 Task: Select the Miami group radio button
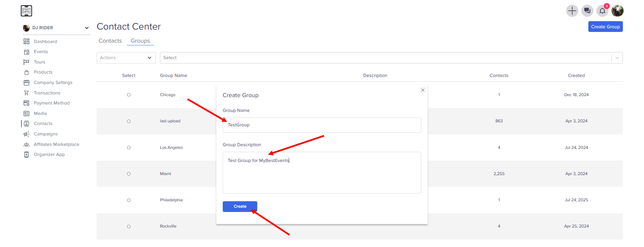(129, 174)
